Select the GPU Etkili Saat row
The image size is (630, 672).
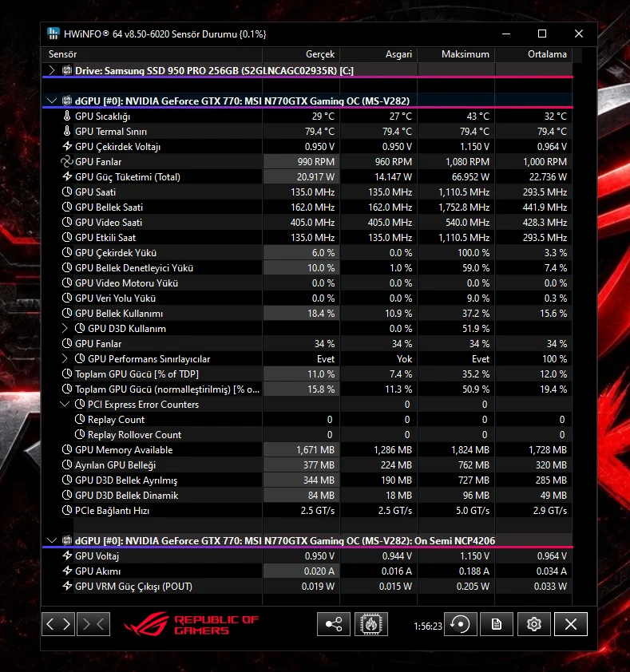307,237
